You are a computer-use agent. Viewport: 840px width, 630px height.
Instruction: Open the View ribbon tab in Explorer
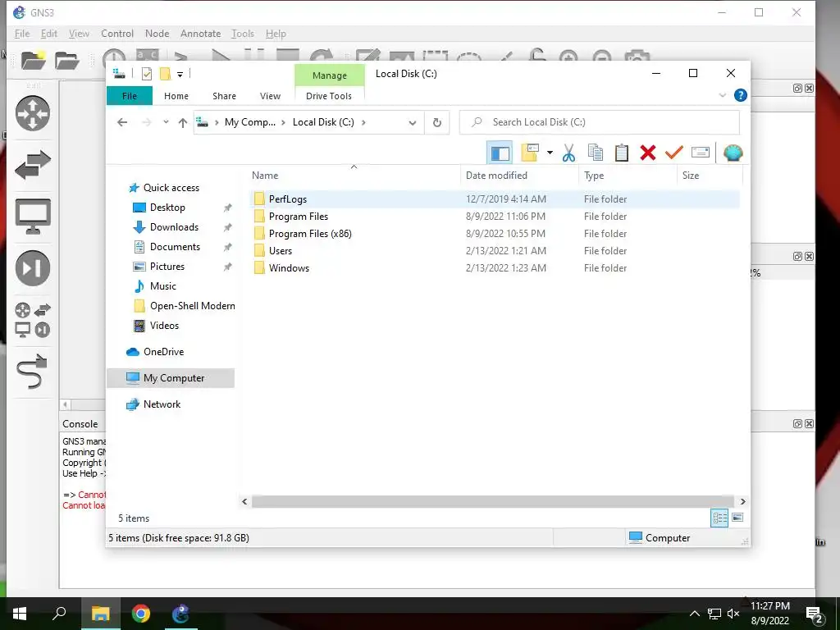[270, 96]
